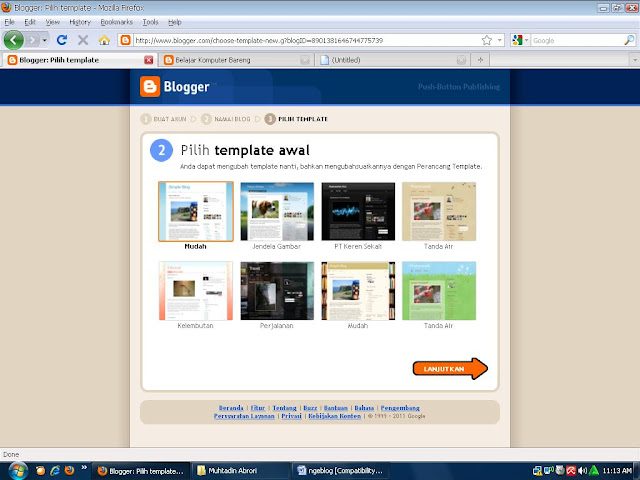The width and height of the screenshot is (640, 480).
Task: Open the address bar history dropdown
Action: [x=499, y=40]
